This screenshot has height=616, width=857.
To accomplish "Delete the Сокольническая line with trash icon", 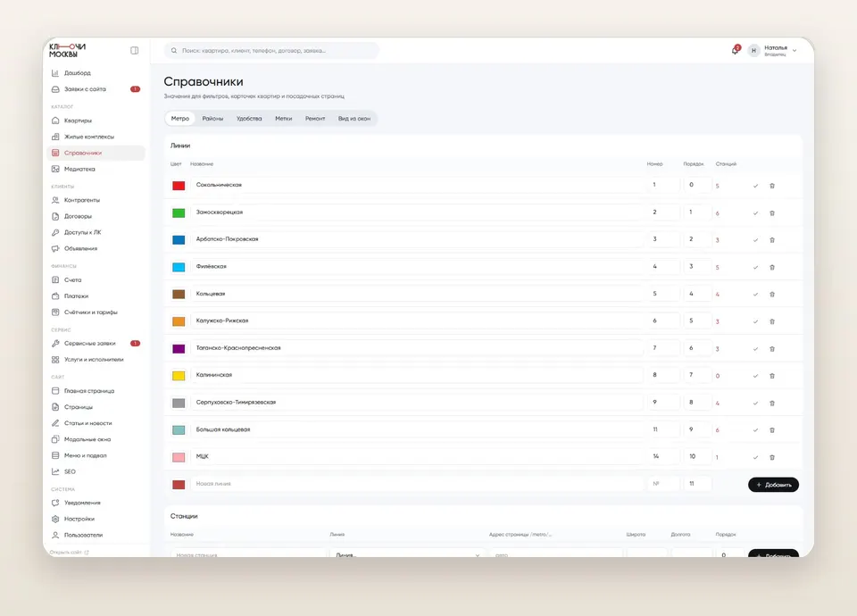I will [772, 186].
